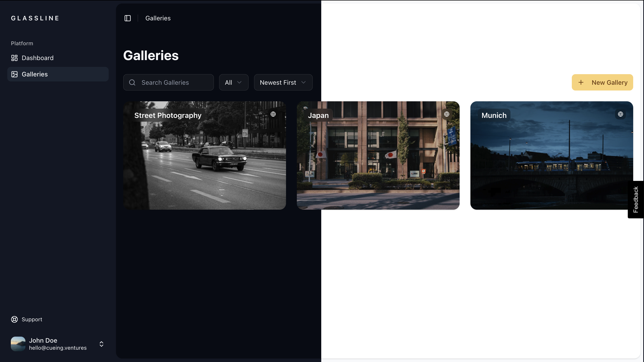Collapse the sidebar panel toggle icon

click(x=128, y=18)
